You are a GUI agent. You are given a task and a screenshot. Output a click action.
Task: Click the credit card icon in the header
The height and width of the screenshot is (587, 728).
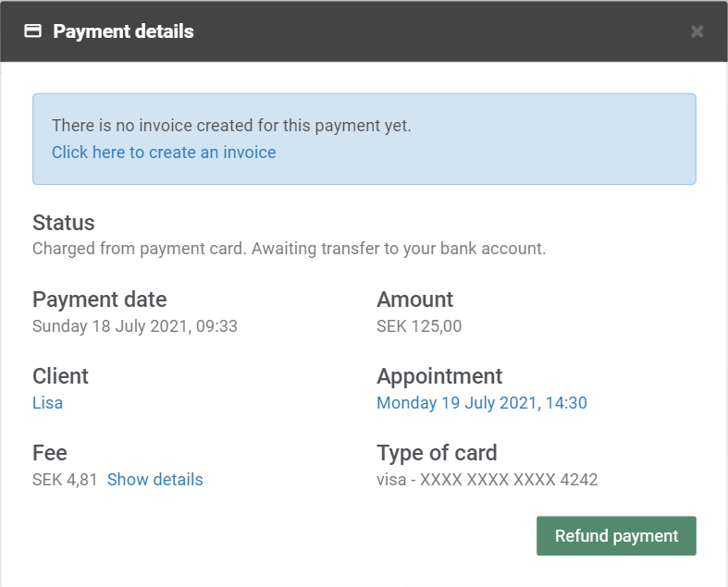[32, 31]
